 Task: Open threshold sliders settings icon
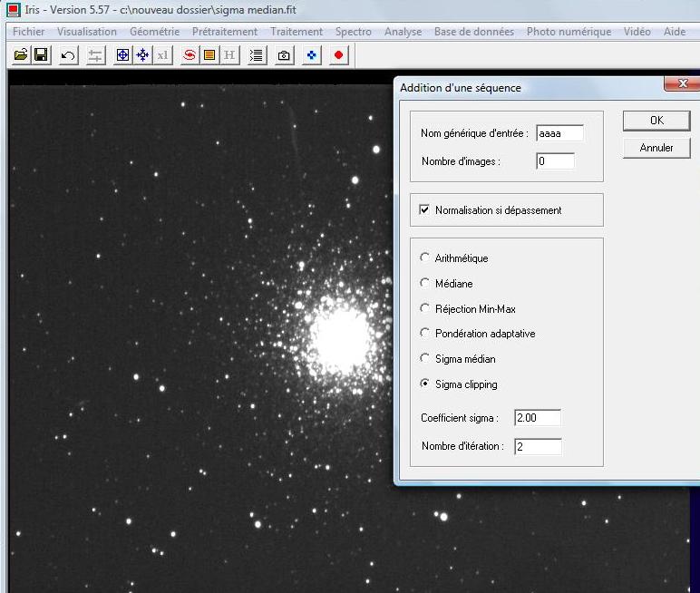pyautogui.click(x=95, y=55)
